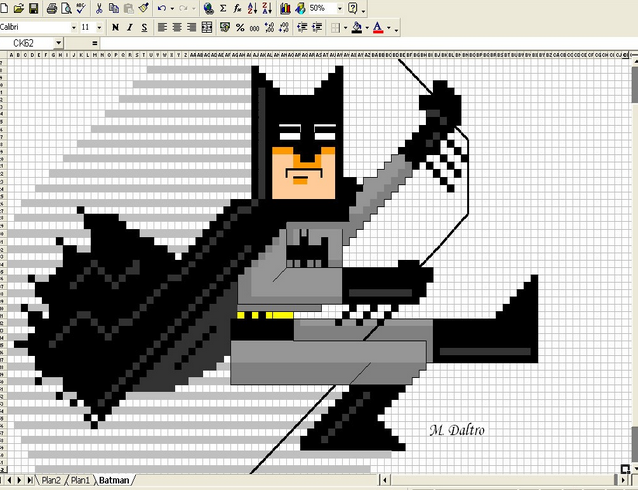Image resolution: width=638 pixels, height=490 pixels.
Task: Paste from clipboard
Action: click(129, 8)
